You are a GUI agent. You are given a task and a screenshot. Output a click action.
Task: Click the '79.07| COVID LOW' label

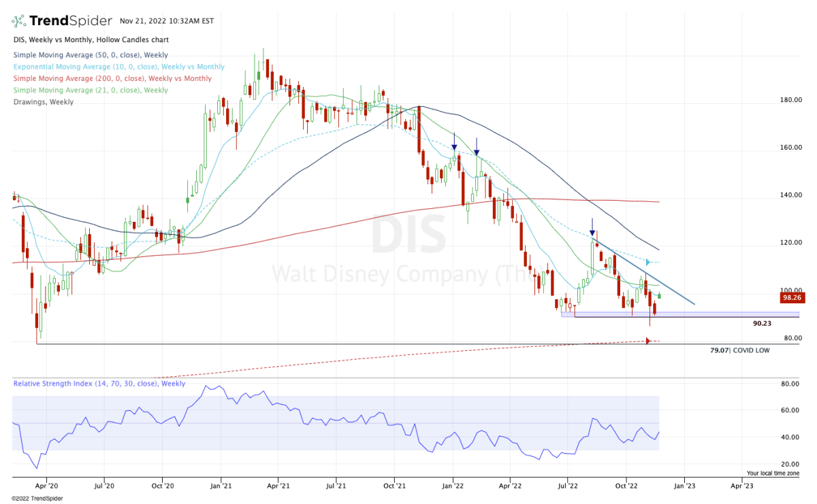tap(739, 351)
